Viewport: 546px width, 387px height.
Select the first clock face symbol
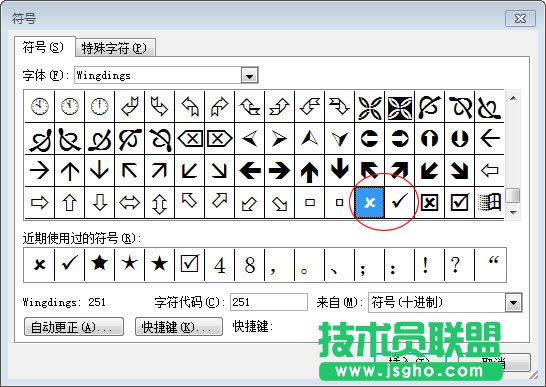(39, 106)
